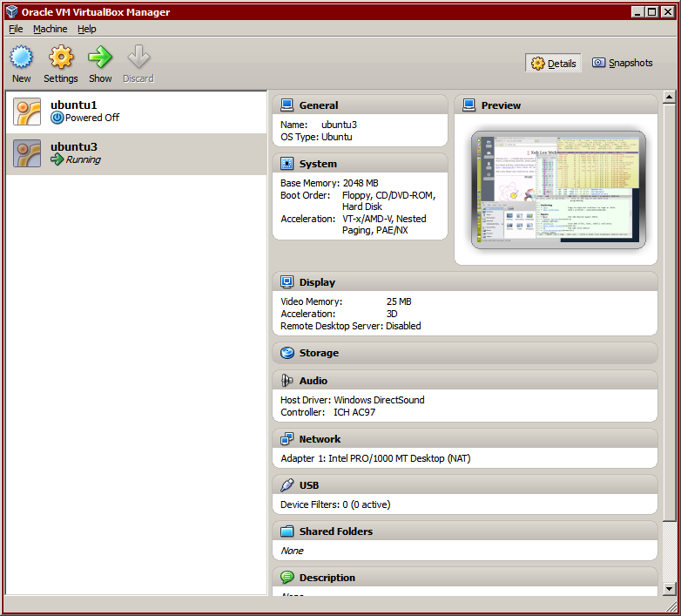Click the details scrollbar down arrow
The width and height of the screenshot is (681, 616).
pos(669,589)
